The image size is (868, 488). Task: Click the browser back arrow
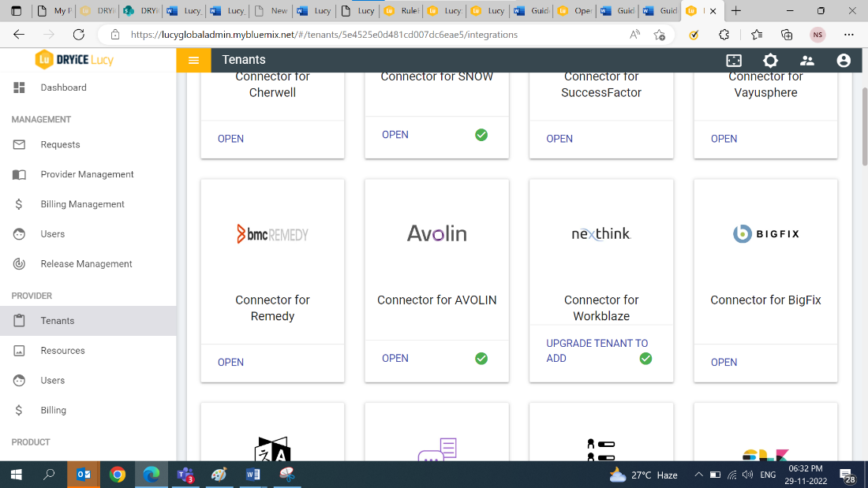tap(19, 35)
